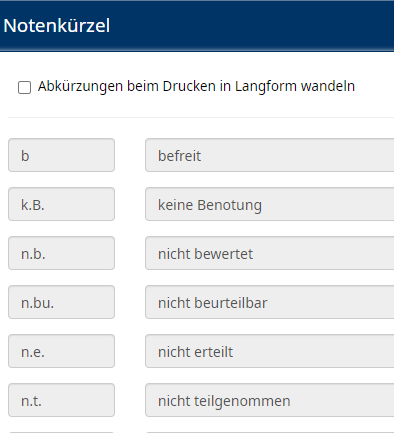Screen dimensions: 394x433
Task: Click the 'nicht teilgenommen' long-form field
Action: 269,400
